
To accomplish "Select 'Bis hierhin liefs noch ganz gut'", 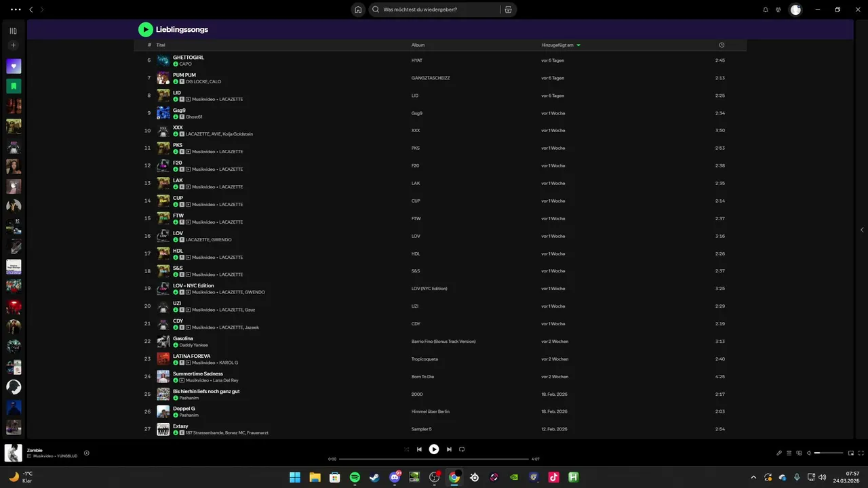I will click(x=206, y=391).
